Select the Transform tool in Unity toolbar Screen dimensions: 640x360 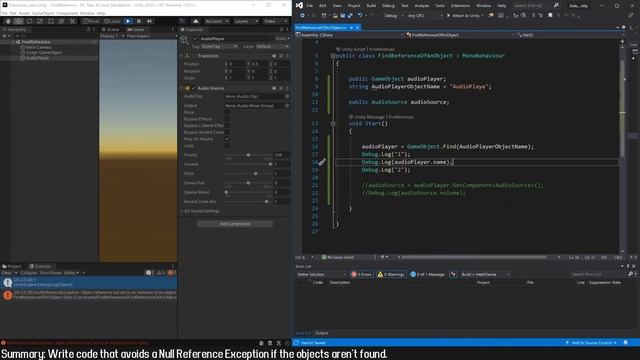click(61, 21)
